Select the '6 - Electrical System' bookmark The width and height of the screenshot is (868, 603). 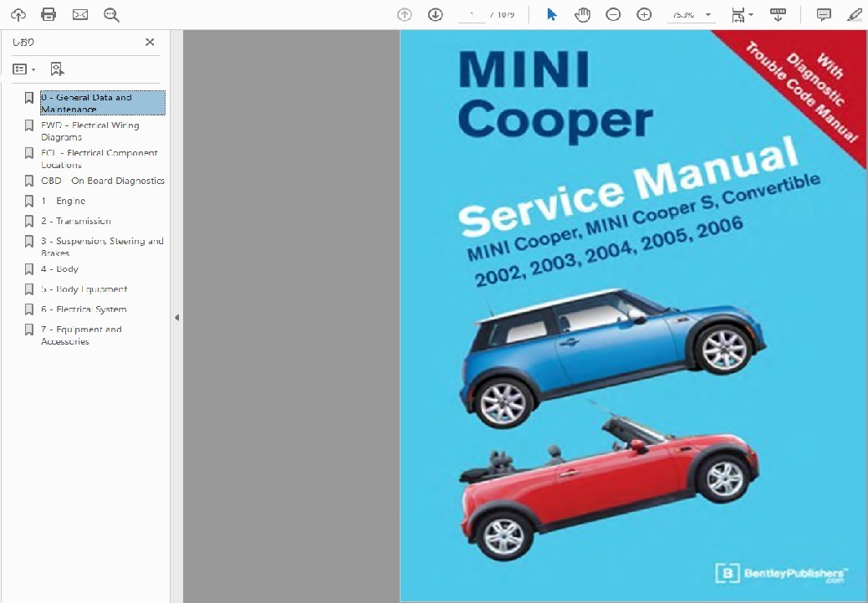84,309
